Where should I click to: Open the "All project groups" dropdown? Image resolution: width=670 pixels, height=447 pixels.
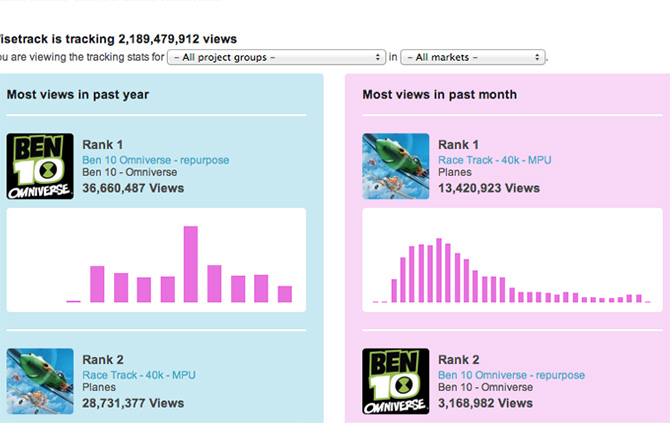point(277,57)
